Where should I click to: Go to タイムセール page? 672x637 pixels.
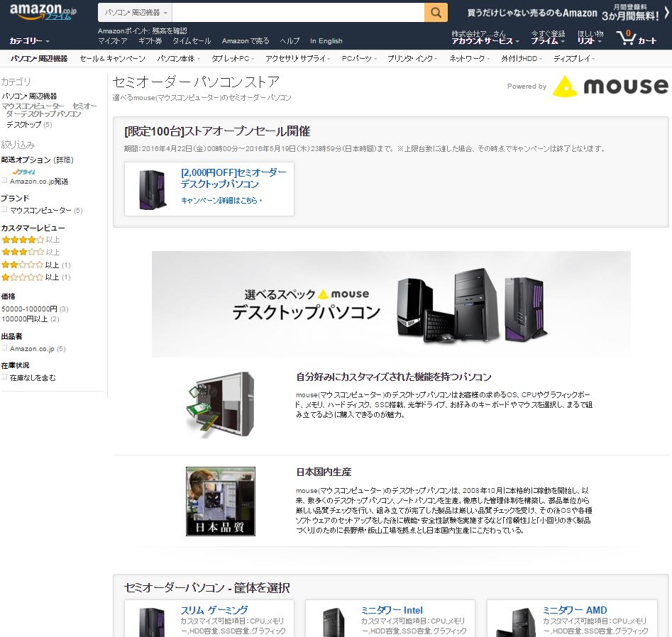[192, 41]
